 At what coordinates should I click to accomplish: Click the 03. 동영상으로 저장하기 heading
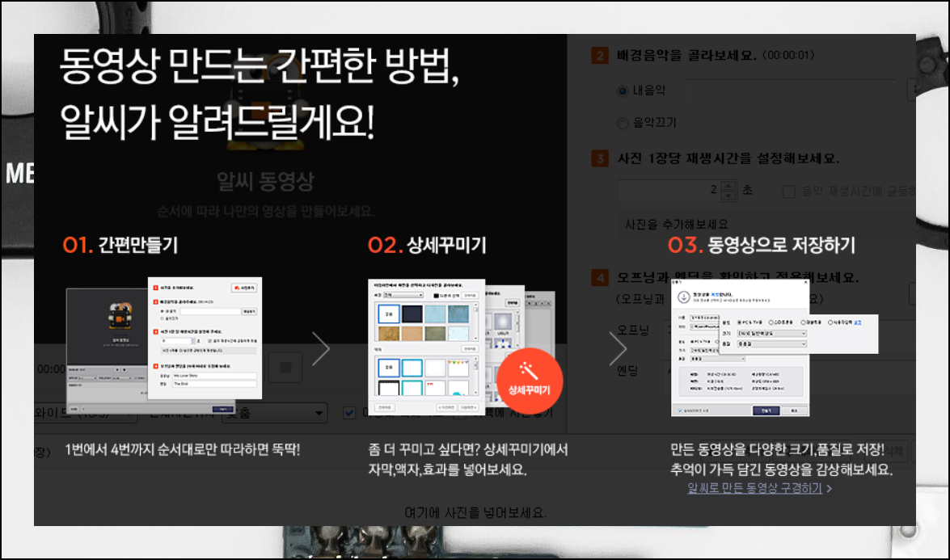(x=762, y=245)
